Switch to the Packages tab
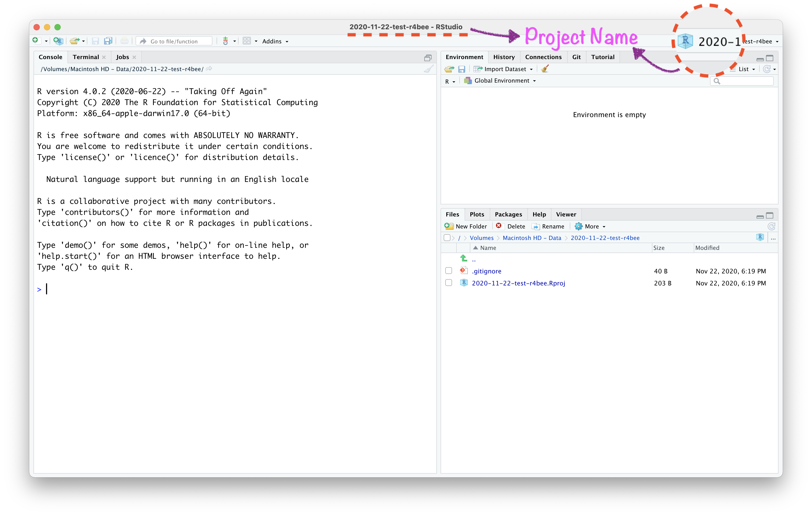 point(508,214)
